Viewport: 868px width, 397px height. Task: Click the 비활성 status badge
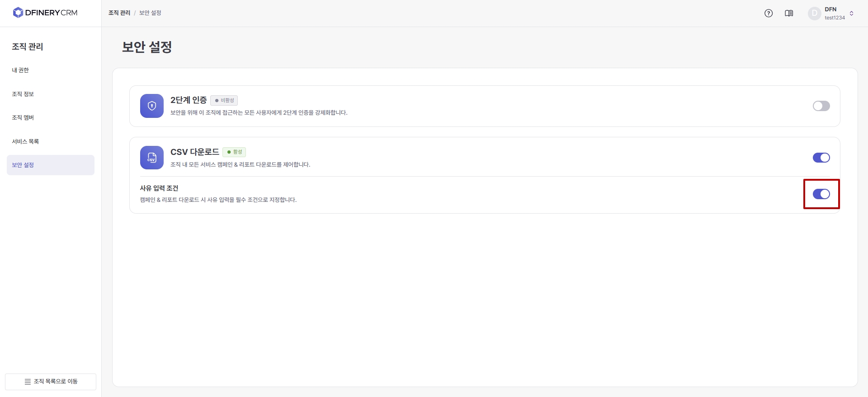coord(224,100)
